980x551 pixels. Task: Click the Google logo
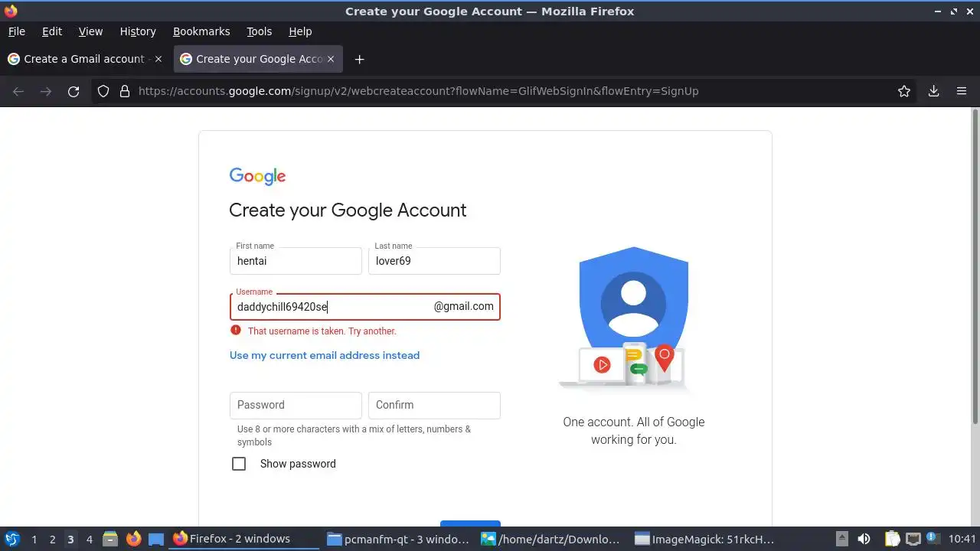click(x=257, y=176)
